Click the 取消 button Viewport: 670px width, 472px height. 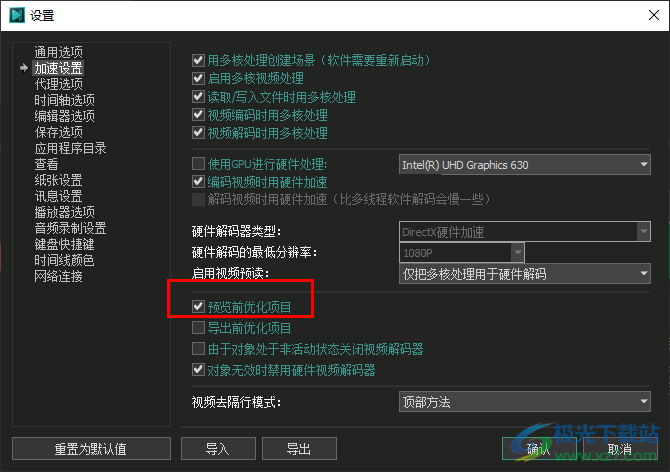pos(620,449)
